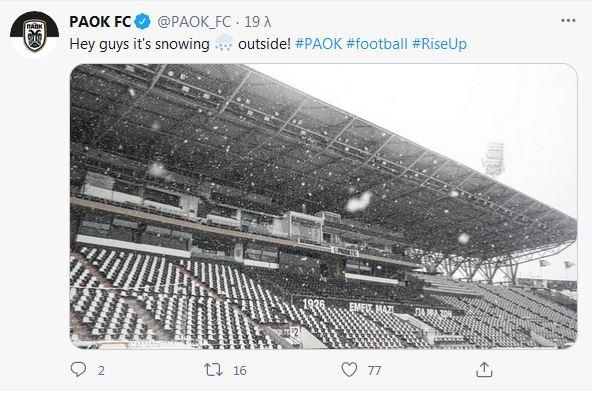This screenshot has width=592, height=396.
Task: Enlarge the snowy stadium photo
Action: 324,206
